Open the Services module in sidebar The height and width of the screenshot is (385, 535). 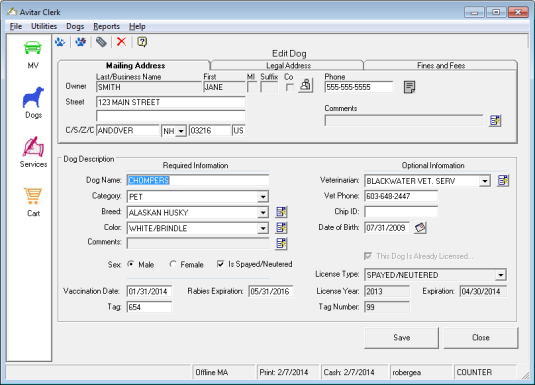(x=33, y=152)
